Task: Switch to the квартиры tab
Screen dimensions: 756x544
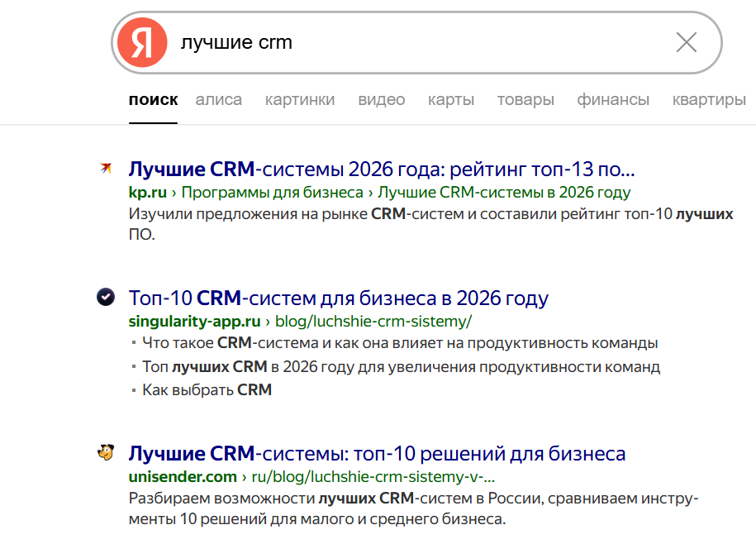Action: click(708, 98)
